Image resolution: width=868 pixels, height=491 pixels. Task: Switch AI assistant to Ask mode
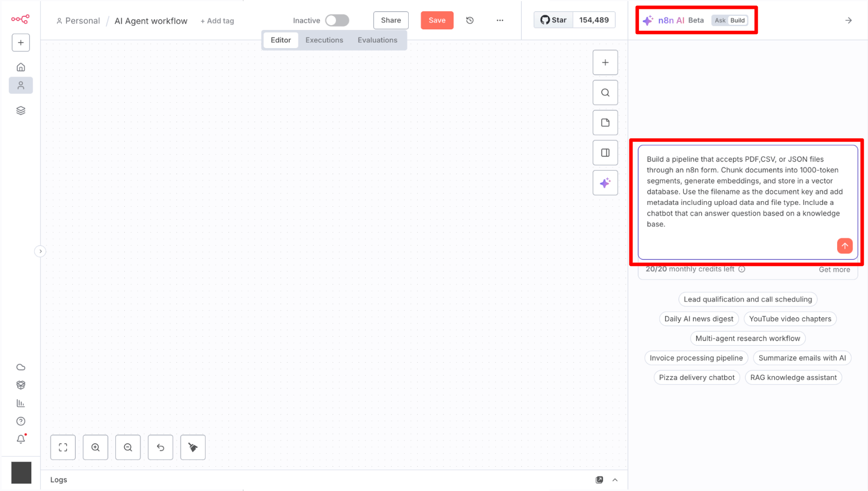click(720, 21)
